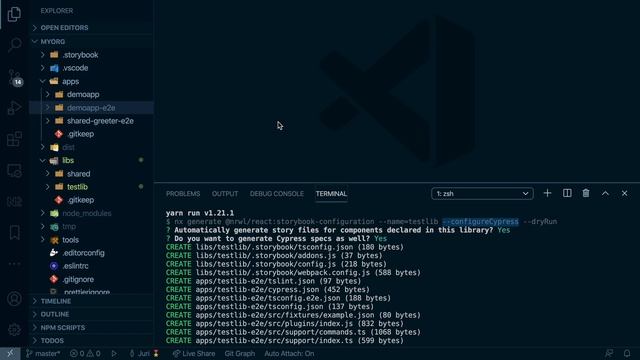Expand the testlib folder

91,187
